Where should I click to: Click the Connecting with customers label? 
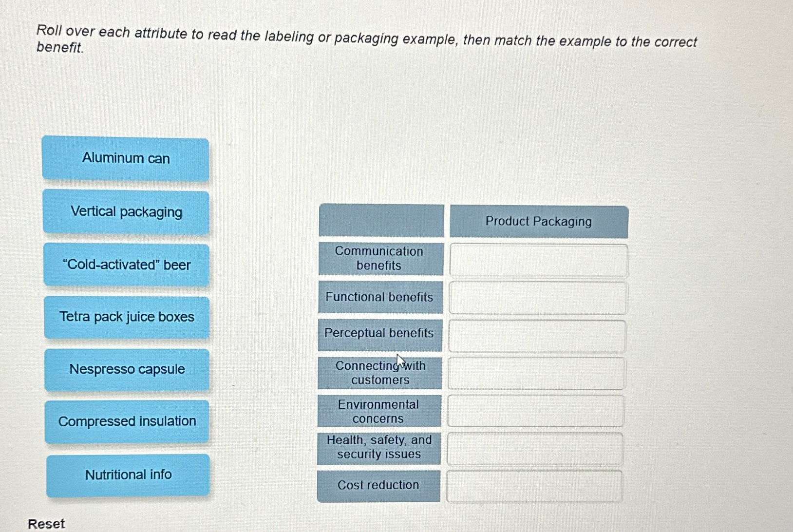379,373
